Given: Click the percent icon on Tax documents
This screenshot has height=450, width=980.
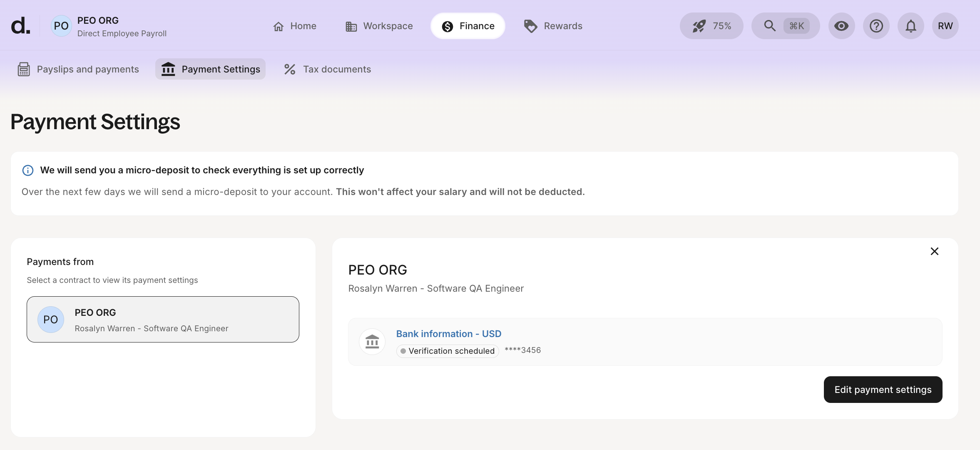Looking at the screenshot, I should click(x=289, y=69).
